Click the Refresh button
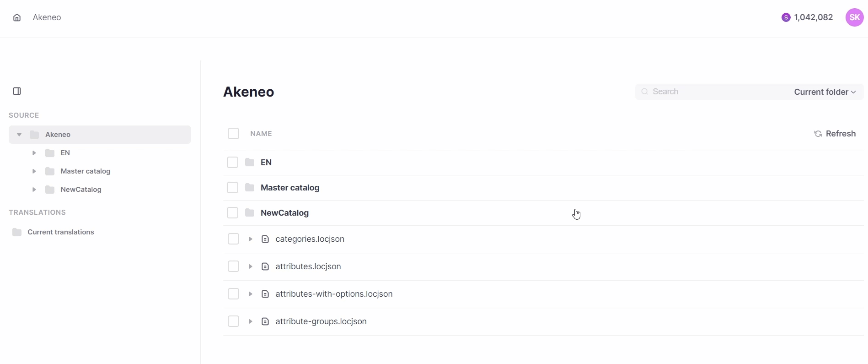Screen dimensions: 868x364 pyautogui.click(x=835, y=134)
